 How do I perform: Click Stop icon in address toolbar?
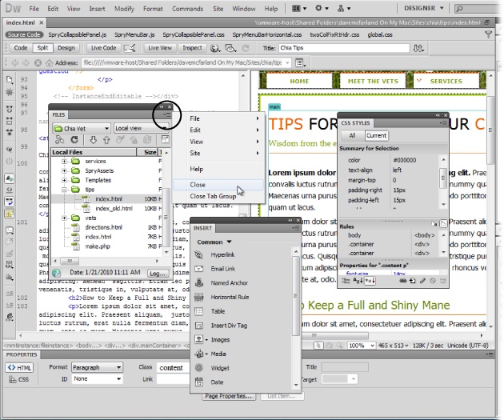tap(38, 62)
